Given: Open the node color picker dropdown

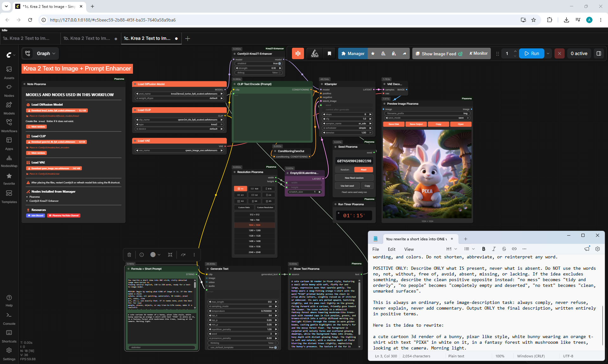Looking at the screenshot, I should [155, 255].
